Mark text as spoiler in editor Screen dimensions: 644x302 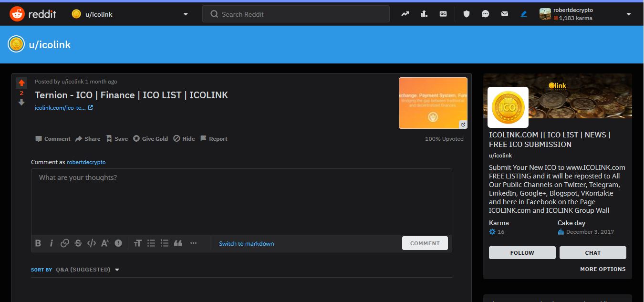pyautogui.click(x=118, y=243)
